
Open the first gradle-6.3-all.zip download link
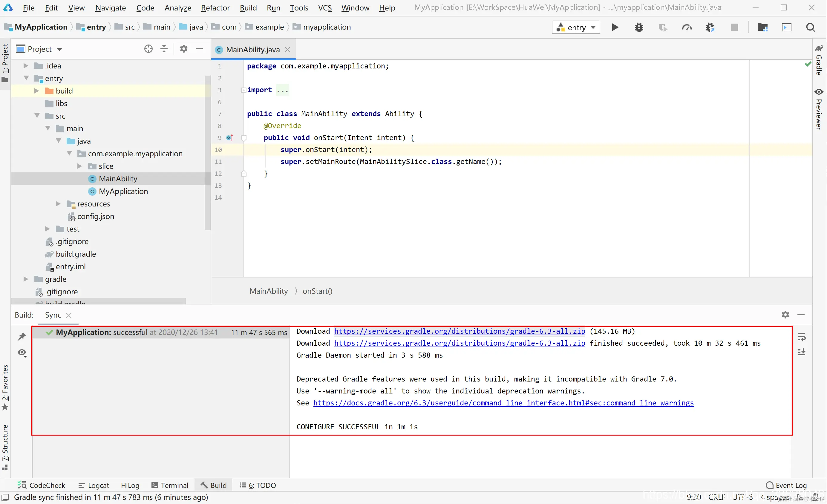[x=460, y=331]
